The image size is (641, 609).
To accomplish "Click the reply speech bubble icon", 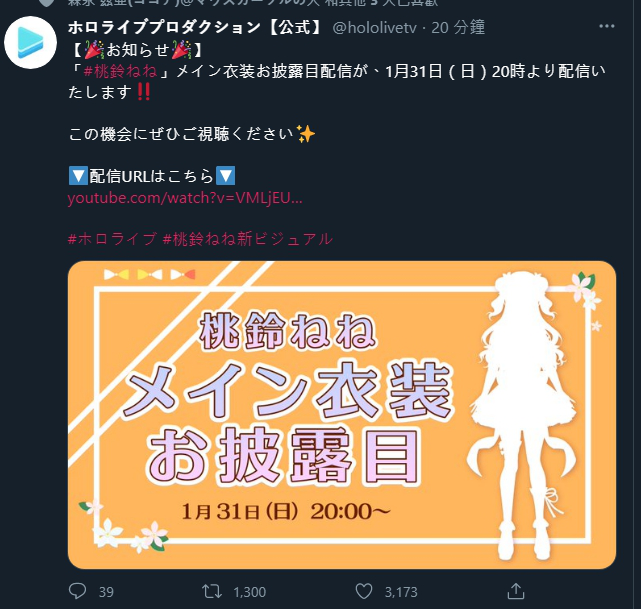I will (x=77, y=591).
